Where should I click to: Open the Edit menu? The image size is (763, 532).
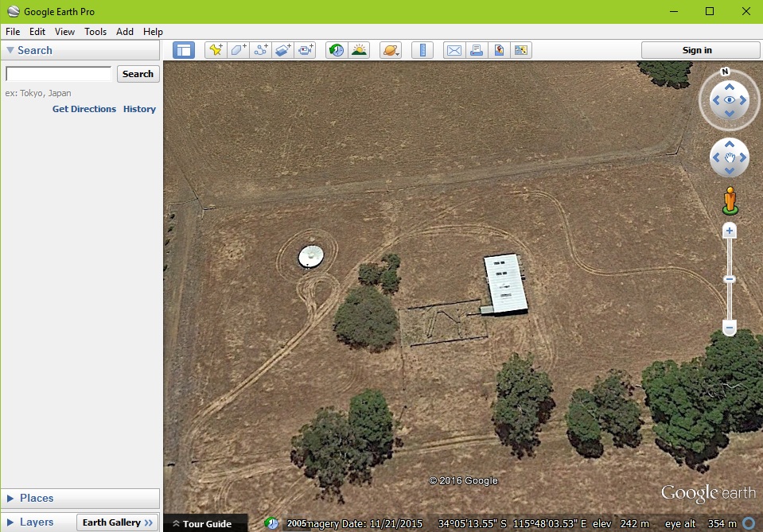(37, 32)
